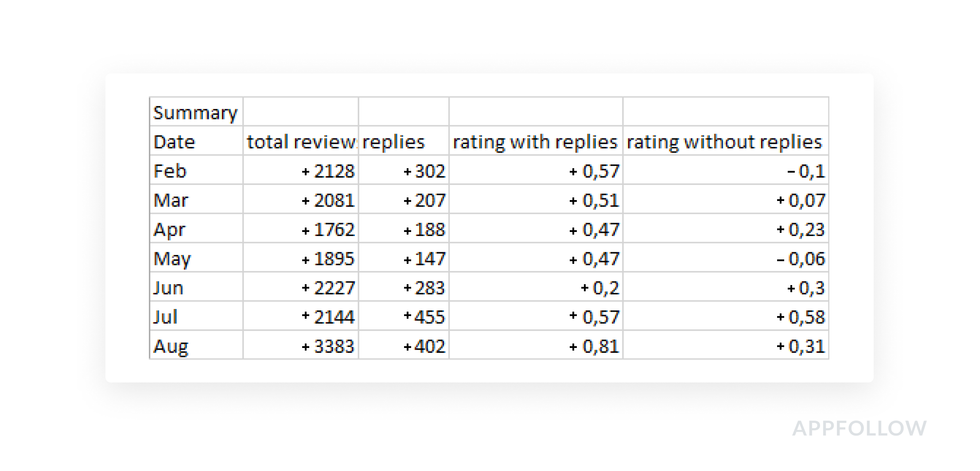The height and width of the screenshot is (471, 980).
Task: Click the Apr total reviews value 1762
Action: pos(329,230)
